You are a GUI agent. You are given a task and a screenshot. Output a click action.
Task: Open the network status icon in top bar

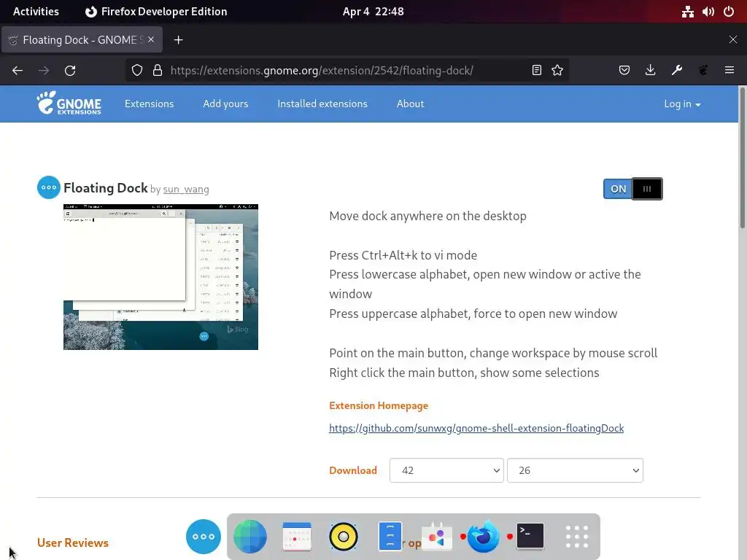688,12
